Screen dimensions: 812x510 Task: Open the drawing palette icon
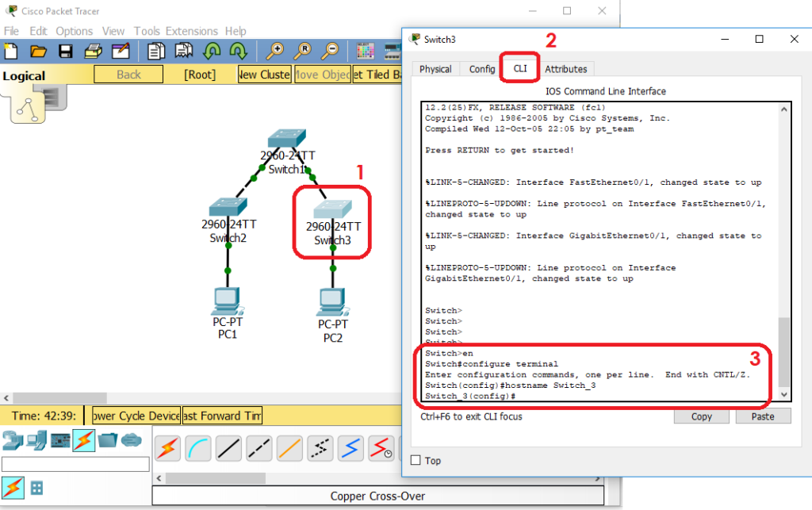[x=366, y=51]
